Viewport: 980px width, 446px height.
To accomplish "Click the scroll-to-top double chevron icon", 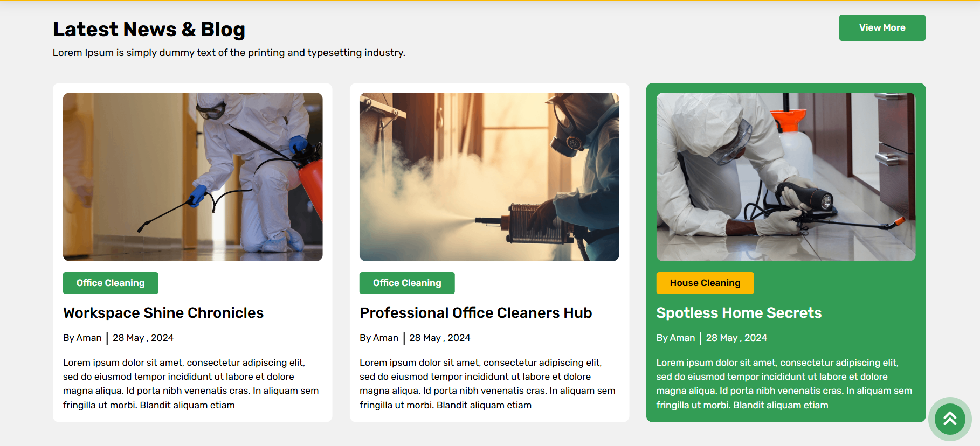I will pos(949,419).
